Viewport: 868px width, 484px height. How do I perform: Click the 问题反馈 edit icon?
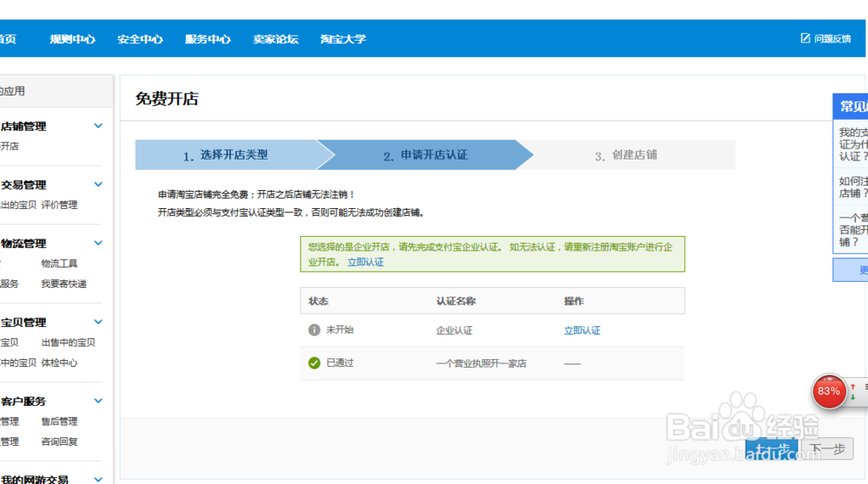[806, 38]
